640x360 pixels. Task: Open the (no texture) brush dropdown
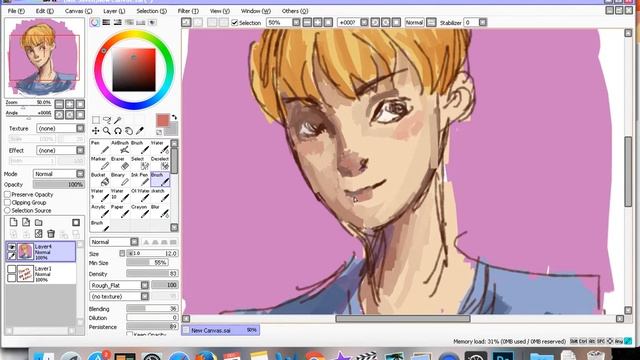coord(145,296)
